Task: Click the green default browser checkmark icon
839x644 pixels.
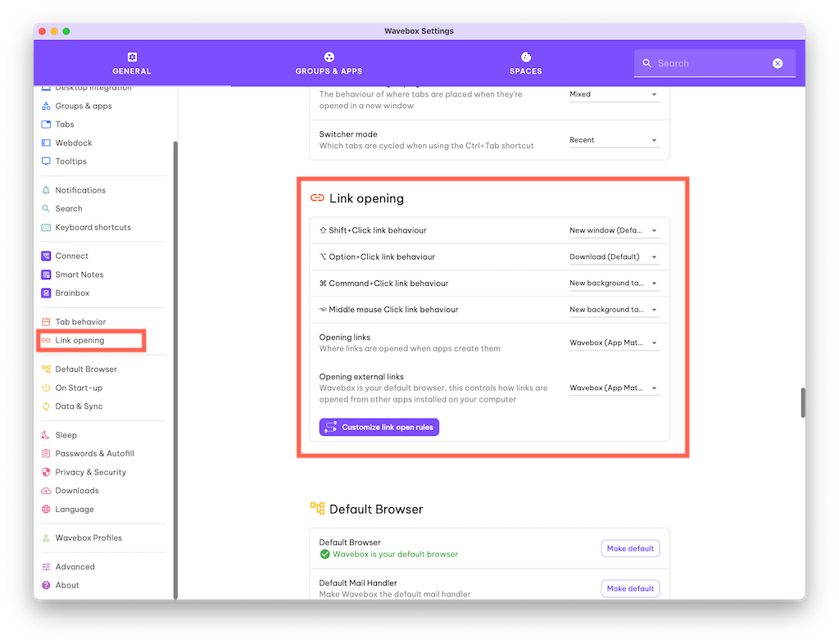Action: pos(324,555)
